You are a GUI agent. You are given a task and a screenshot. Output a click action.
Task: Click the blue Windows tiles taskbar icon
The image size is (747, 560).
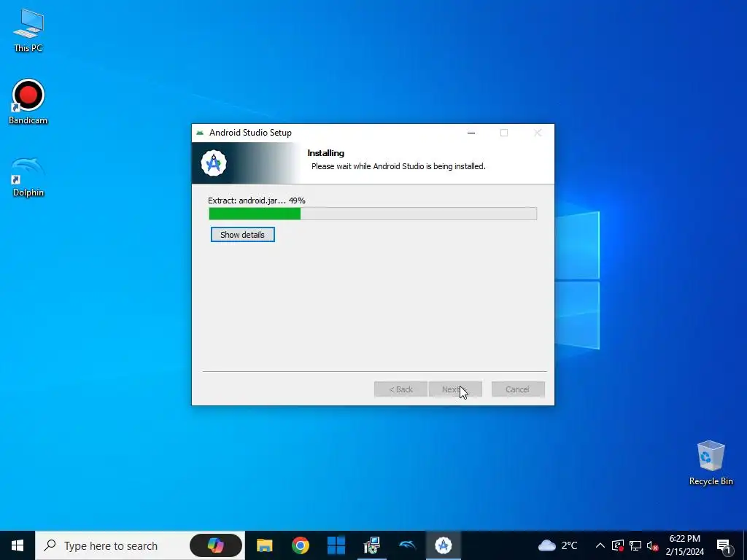point(336,545)
